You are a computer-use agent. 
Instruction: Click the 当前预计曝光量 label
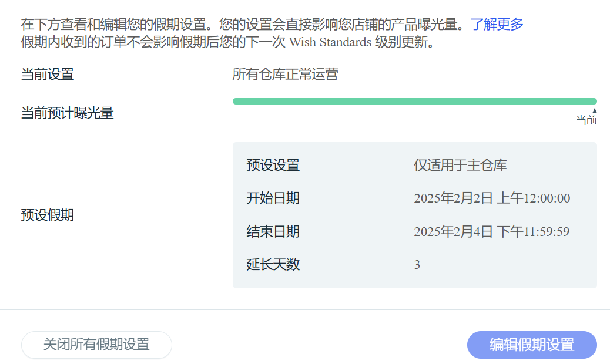[68, 113]
